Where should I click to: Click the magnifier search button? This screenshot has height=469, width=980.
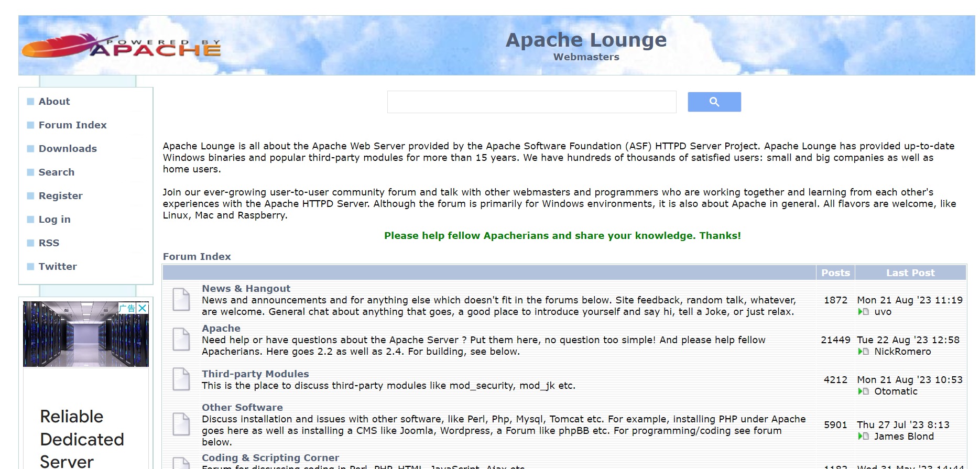pyautogui.click(x=714, y=102)
